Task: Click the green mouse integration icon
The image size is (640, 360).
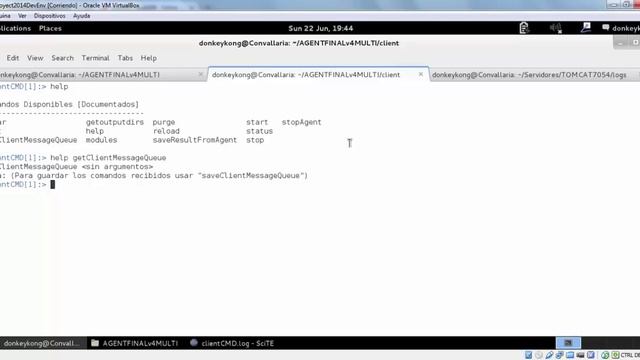Action: [x=605, y=355]
